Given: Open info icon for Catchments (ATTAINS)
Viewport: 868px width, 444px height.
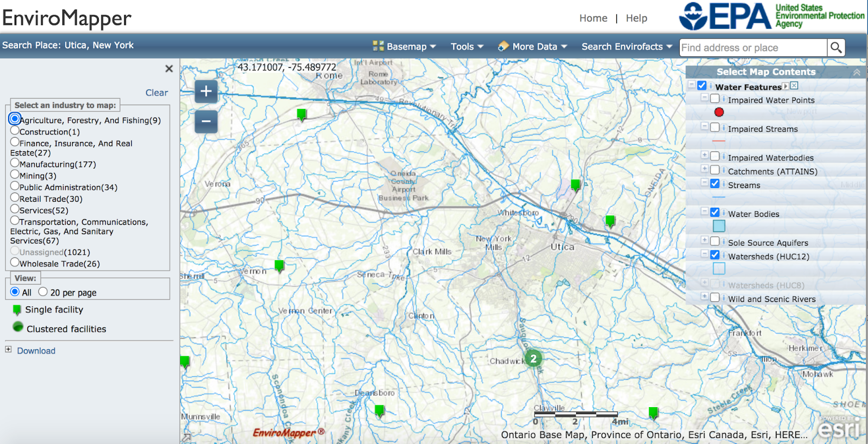Looking at the screenshot, I should [724, 170].
